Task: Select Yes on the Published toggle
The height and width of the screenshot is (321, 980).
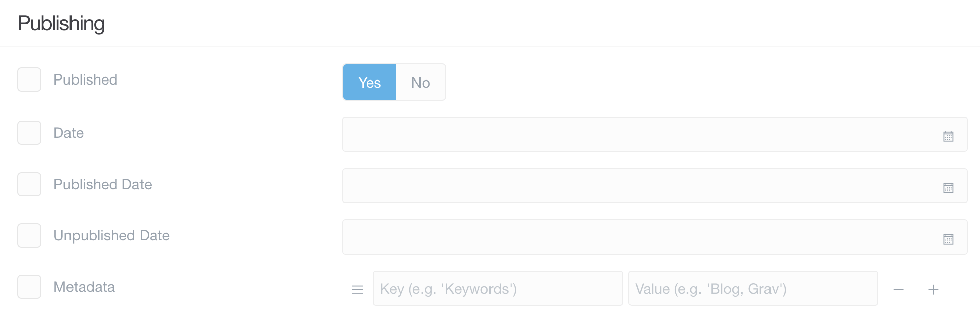Action: click(369, 82)
